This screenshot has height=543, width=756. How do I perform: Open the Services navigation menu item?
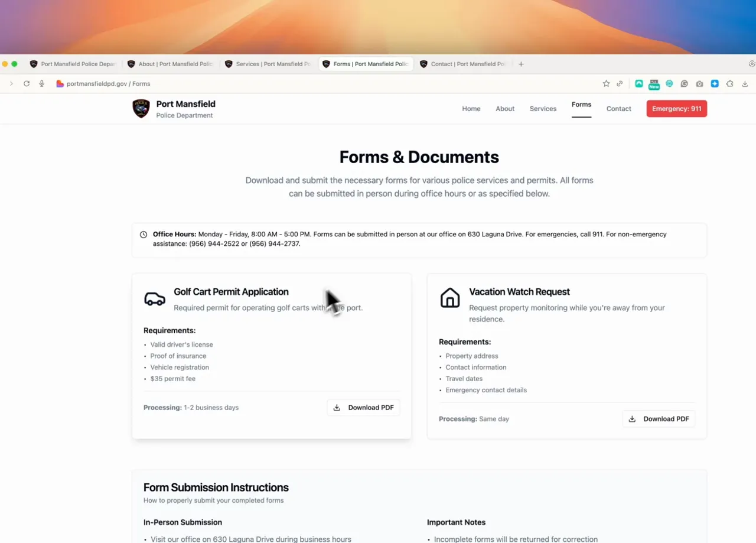point(543,109)
